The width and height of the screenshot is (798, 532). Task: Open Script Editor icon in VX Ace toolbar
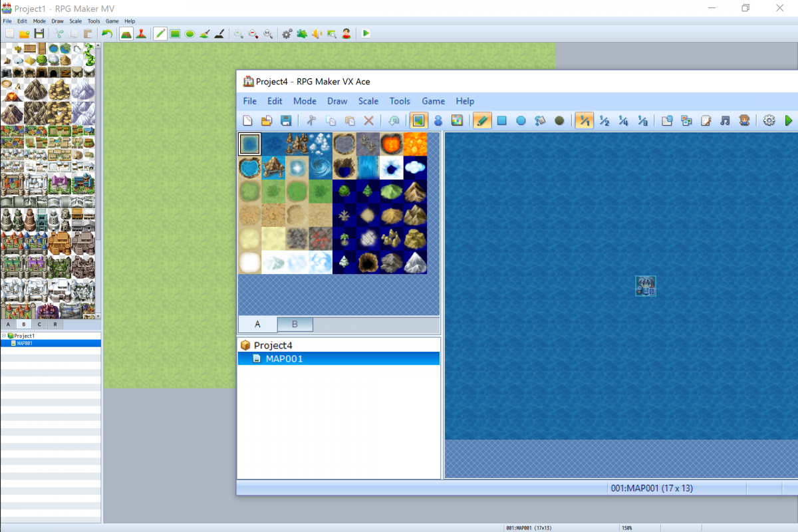[706, 120]
